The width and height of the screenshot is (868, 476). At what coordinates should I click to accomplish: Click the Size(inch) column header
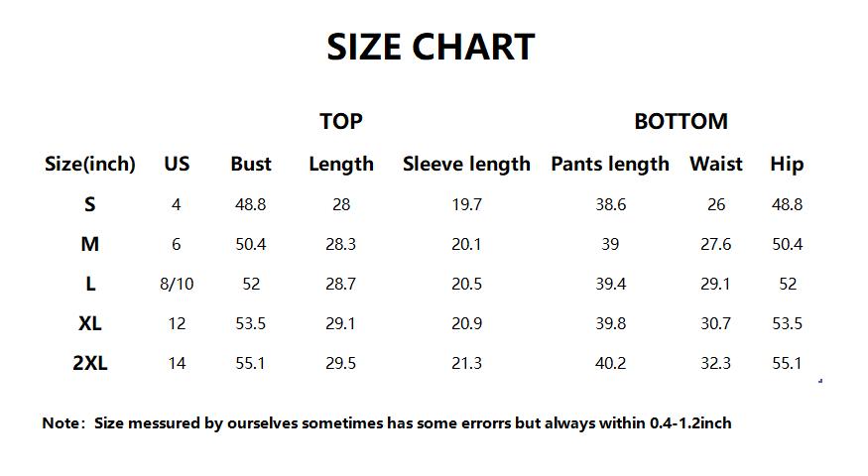90,164
